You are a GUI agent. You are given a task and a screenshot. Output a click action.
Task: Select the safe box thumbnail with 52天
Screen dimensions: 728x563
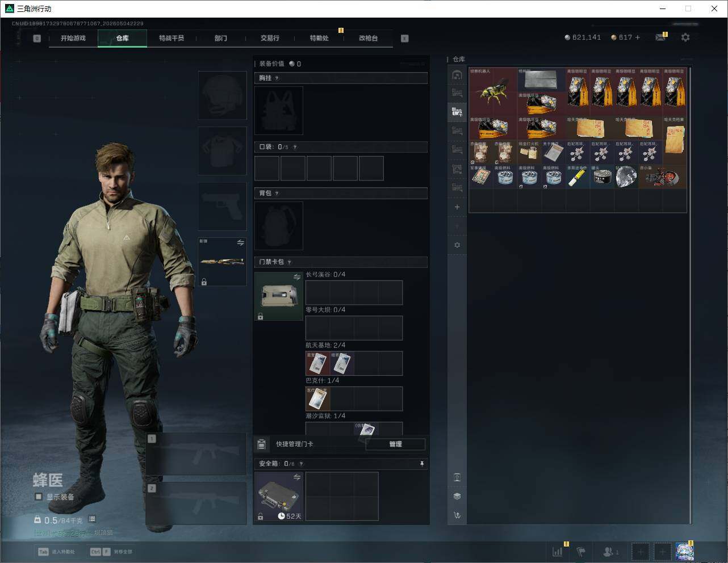point(279,497)
